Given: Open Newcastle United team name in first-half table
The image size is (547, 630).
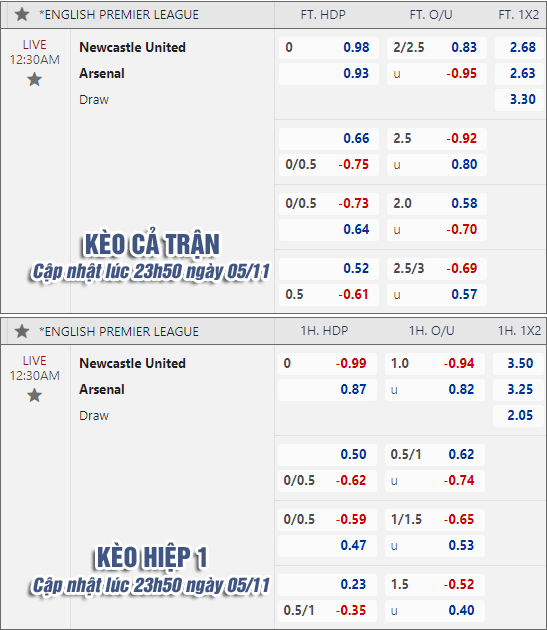Looking at the screenshot, I should pos(132,363).
